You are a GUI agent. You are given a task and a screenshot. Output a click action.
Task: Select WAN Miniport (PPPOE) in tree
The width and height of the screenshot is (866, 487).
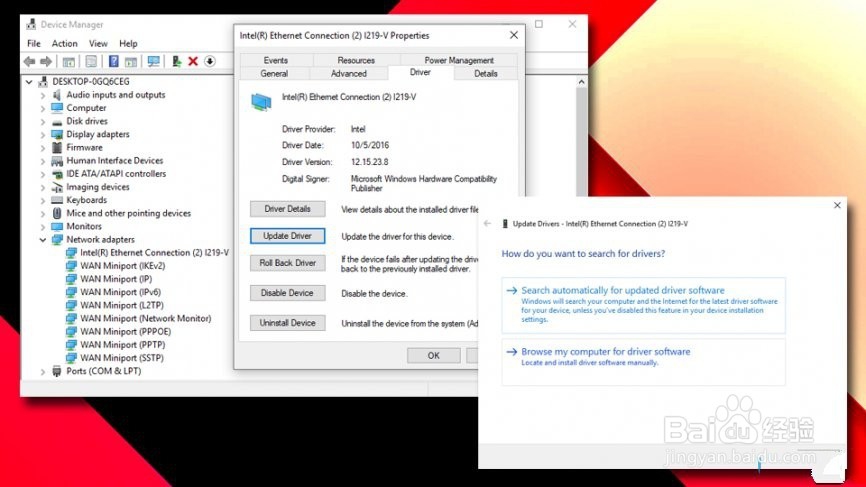125,331
